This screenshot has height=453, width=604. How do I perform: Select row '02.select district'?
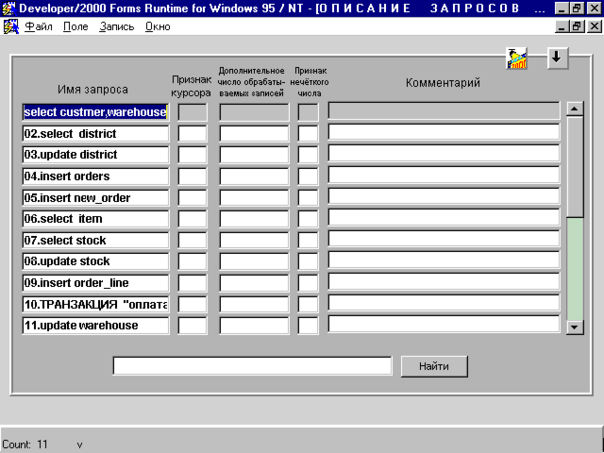pos(96,134)
